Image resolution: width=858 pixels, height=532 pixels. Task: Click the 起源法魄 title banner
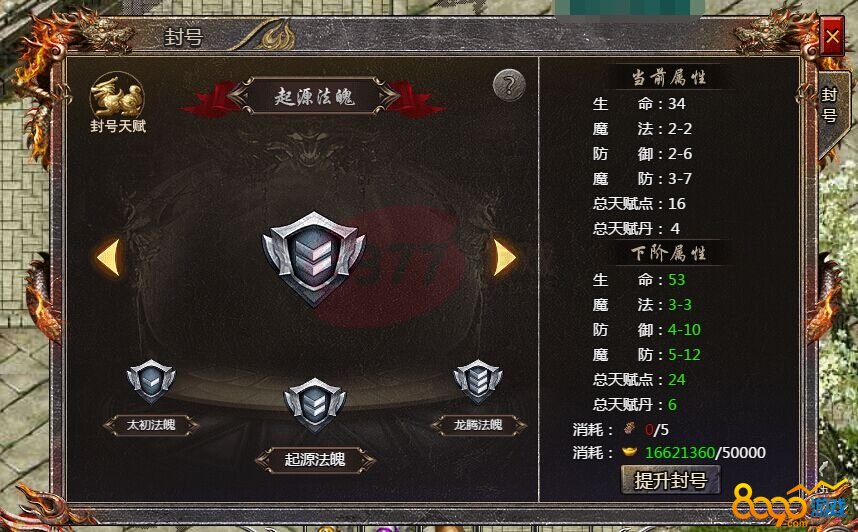[x=314, y=97]
